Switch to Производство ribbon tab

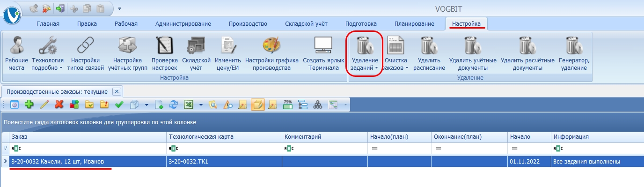248,24
